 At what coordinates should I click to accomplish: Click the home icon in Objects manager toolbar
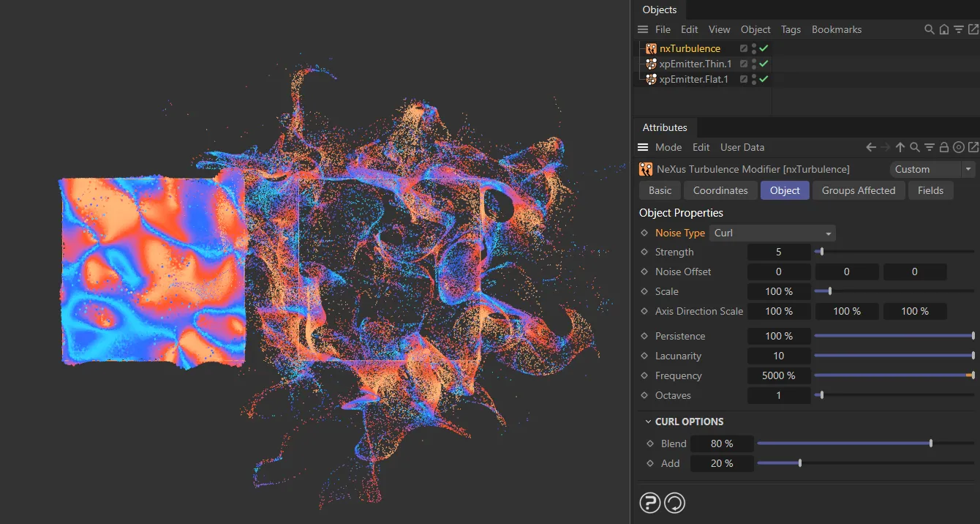pyautogui.click(x=944, y=29)
